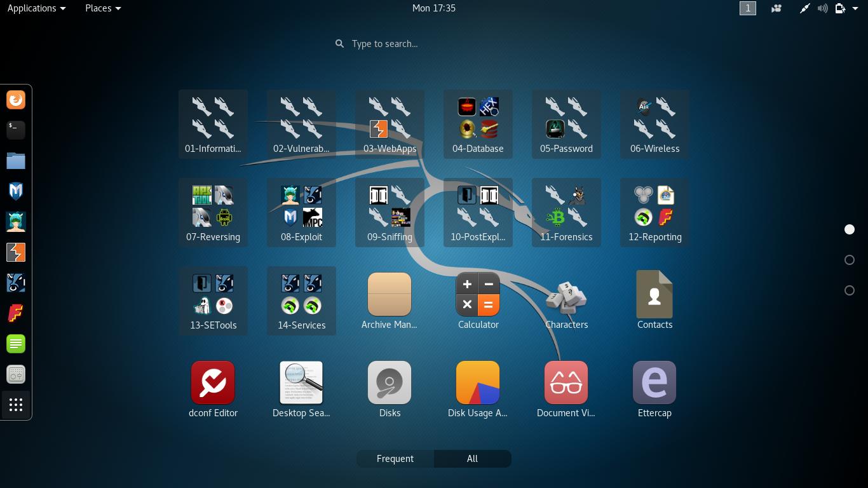
Task: Launch the Characters app
Action: click(566, 301)
